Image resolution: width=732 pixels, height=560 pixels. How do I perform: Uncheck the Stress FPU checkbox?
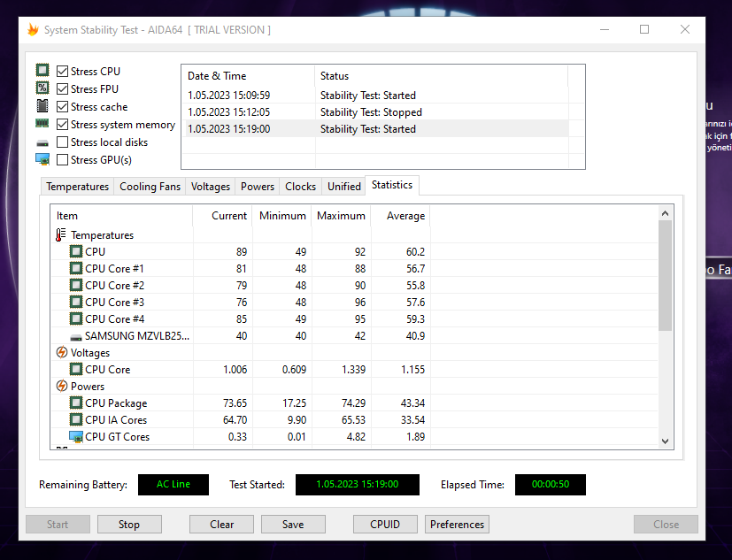(62, 89)
